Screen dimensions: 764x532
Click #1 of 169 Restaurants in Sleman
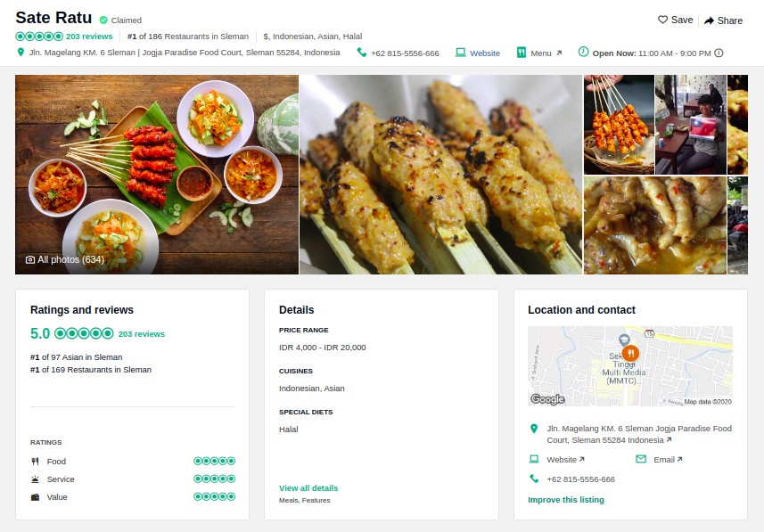[x=91, y=370]
